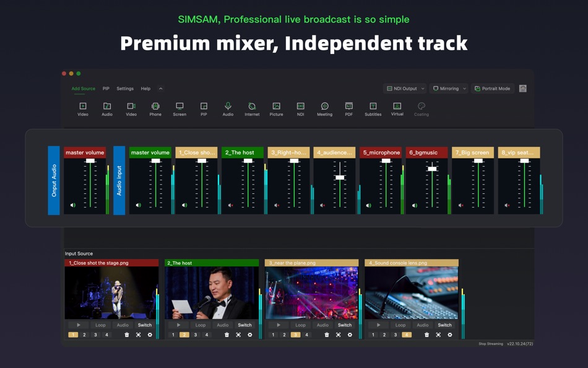Image resolution: width=588 pixels, height=368 pixels.
Task: Add a PDF source
Action: click(348, 109)
